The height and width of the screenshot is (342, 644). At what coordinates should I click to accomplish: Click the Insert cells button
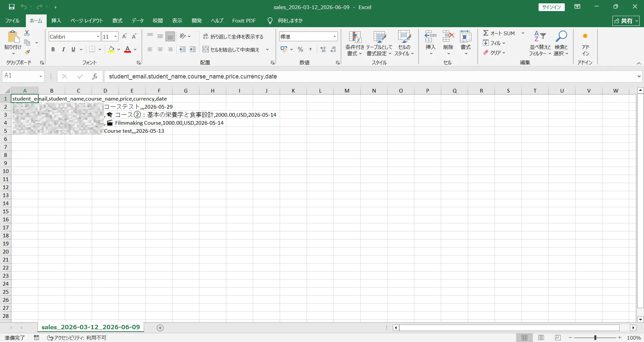(x=430, y=44)
